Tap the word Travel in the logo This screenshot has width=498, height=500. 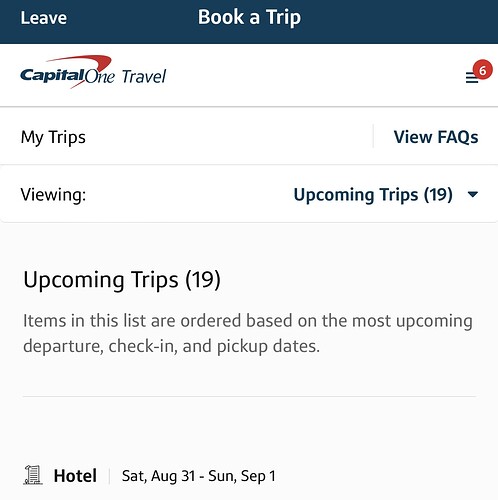pyautogui.click(x=143, y=77)
